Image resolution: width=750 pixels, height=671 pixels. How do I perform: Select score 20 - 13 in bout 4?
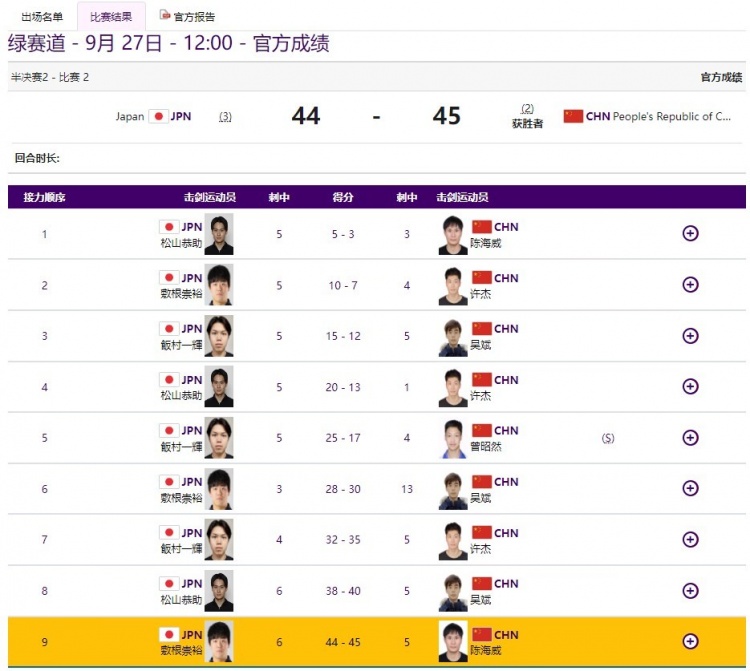tap(343, 387)
